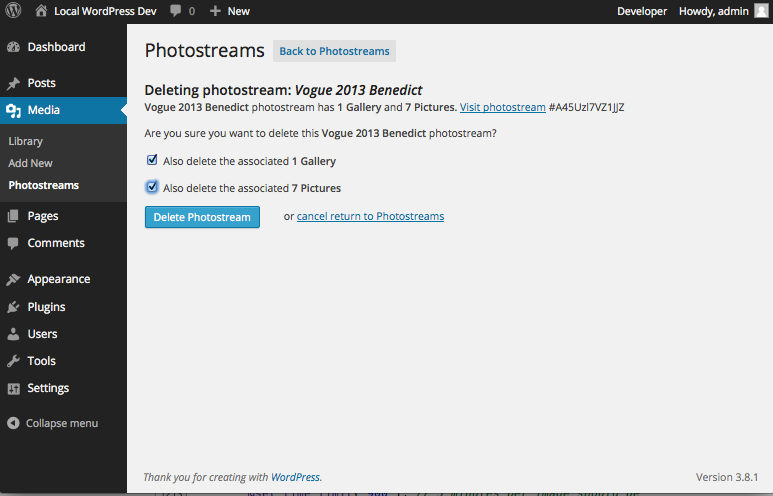Collapse the admin sidebar menu
Screen dimensions: 773x496
pyautogui.click(x=52, y=423)
